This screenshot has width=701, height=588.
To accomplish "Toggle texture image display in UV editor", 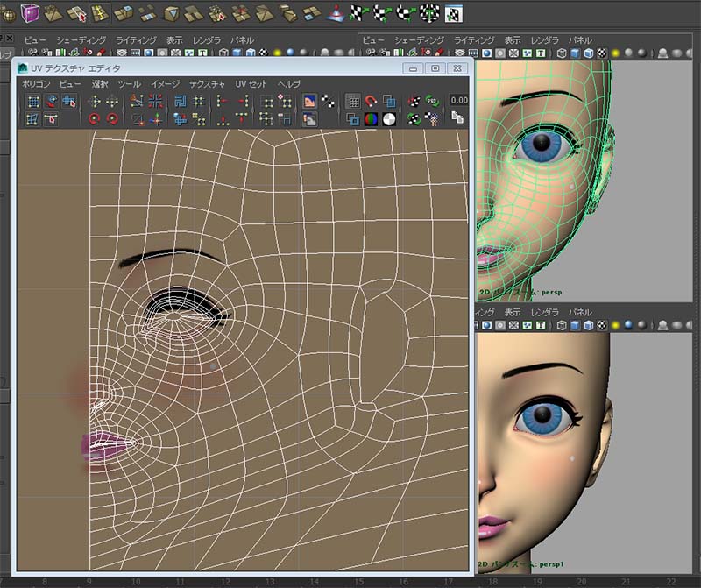I will click(x=309, y=102).
